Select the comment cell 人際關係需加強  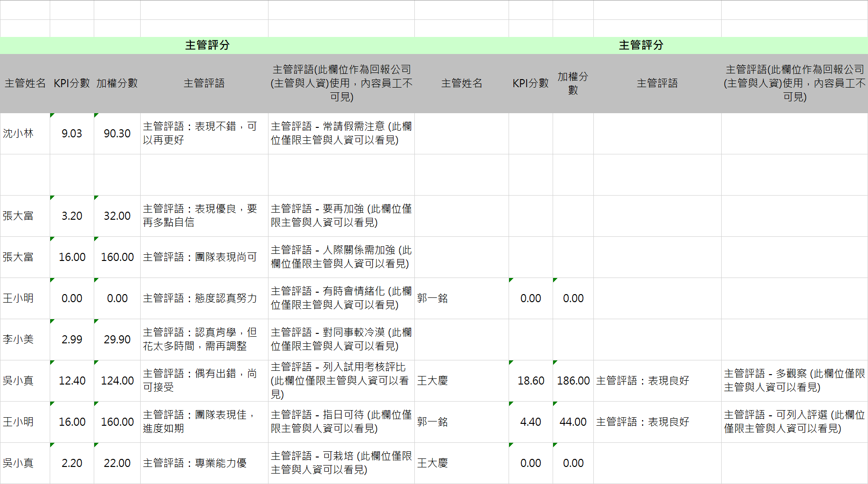point(341,257)
